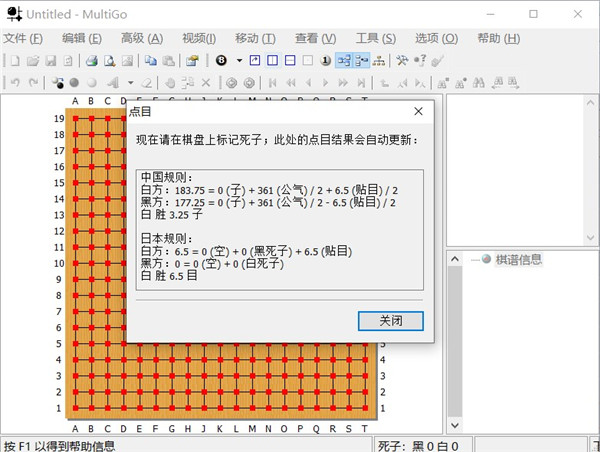Click the board intersection at bottom-left corner A1

75,408
